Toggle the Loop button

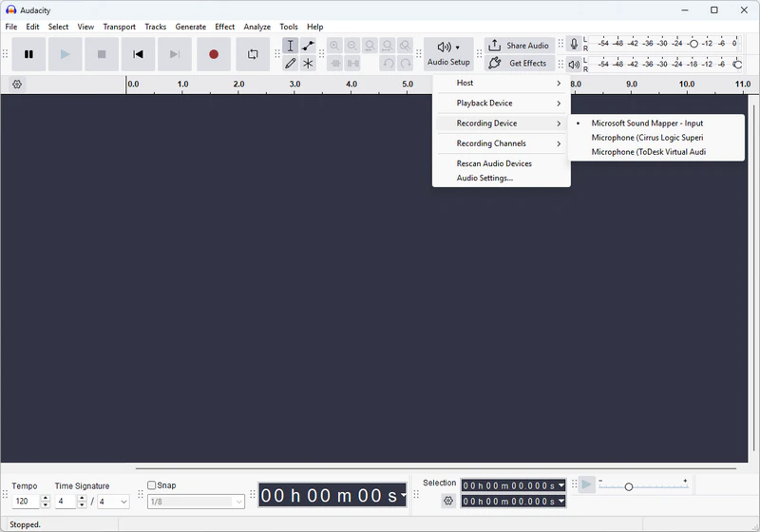click(x=253, y=54)
